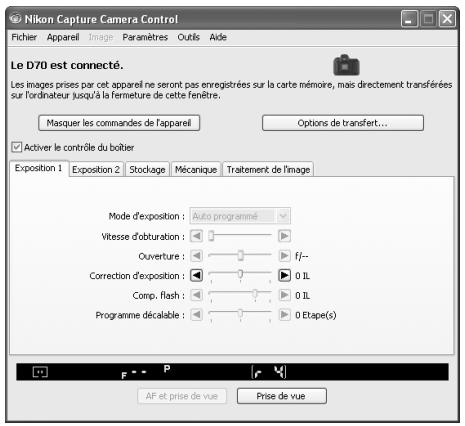The width and height of the screenshot is (465, 426).
Task: Click right arrow for Comp. flash
Action: [x=284, y=295]
